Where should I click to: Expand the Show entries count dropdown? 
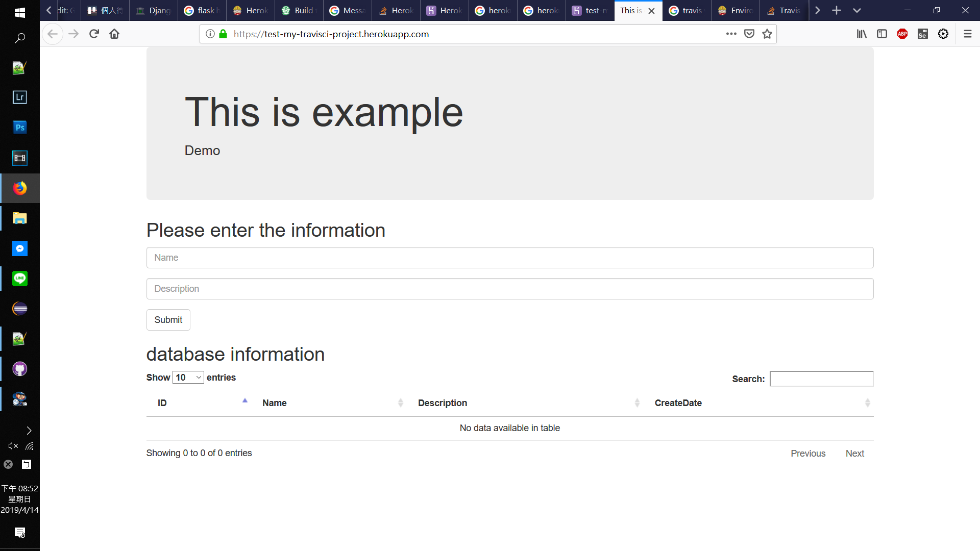point(188,378)
